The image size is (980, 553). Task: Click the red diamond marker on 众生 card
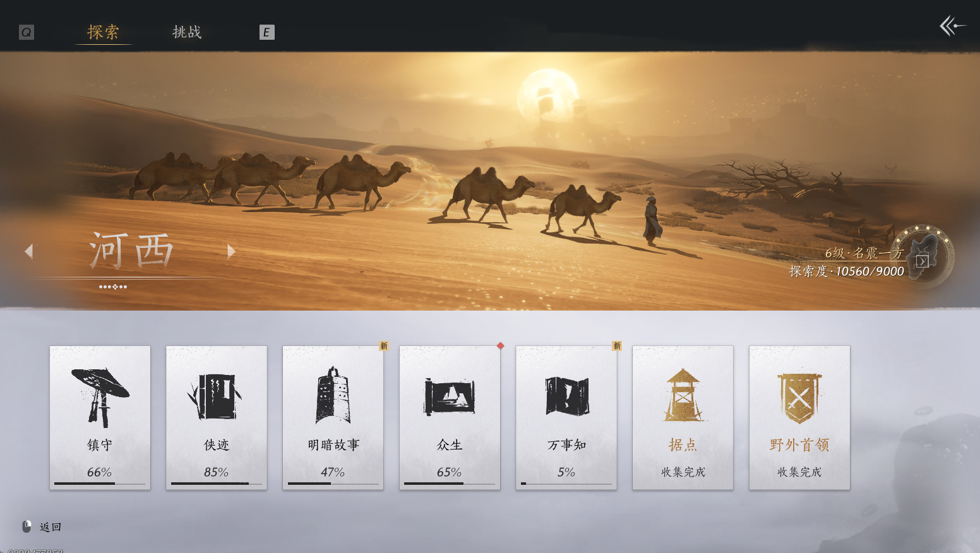point(500,345)
